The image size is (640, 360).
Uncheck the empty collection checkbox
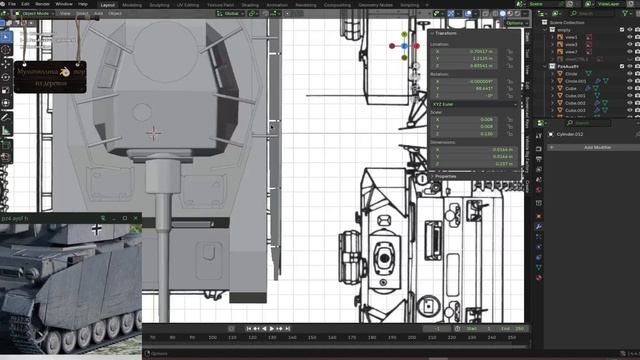point(622,30)
